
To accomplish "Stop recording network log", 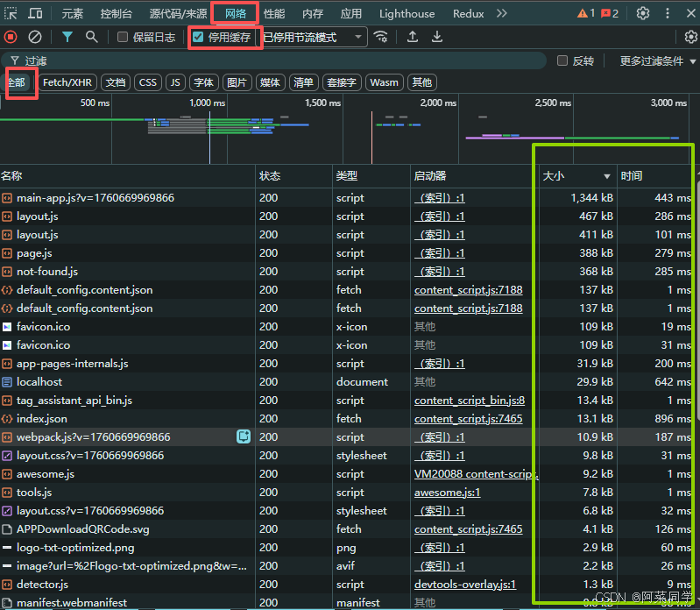I will tap(11, 37).
